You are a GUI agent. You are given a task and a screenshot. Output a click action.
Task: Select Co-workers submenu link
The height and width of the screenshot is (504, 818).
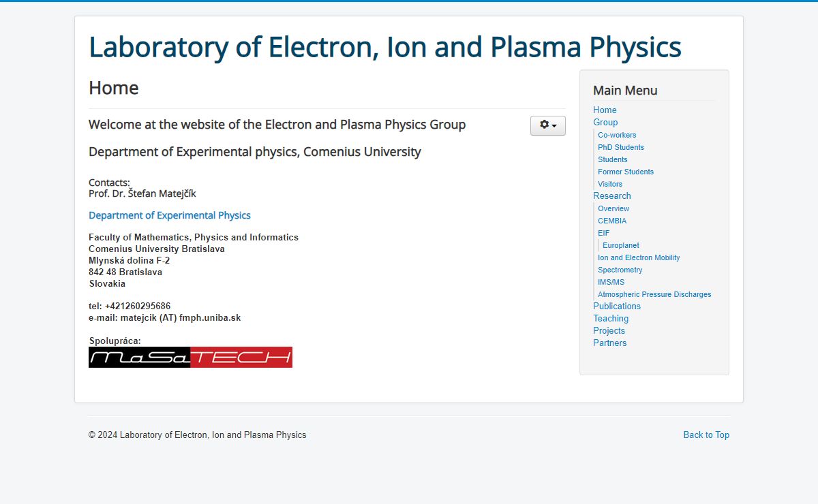point(617,135)
